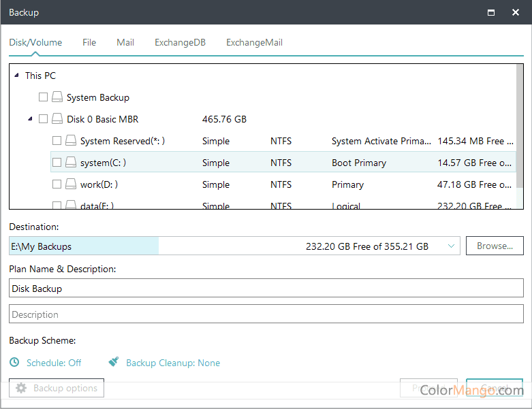Check the System Backup checkbox
532x409 pixels.
(x=44, y=97)
